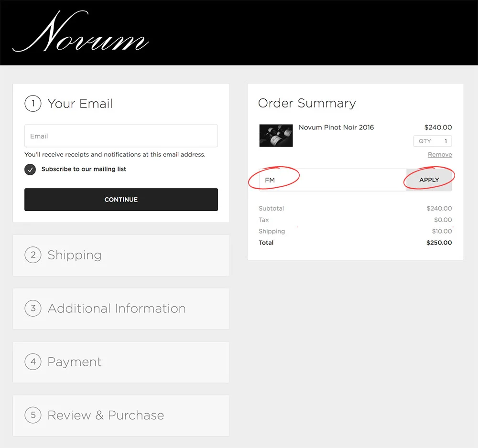Click the step 4 Payment circle icon
Screen dimensions: 478x448
point(33,362)
